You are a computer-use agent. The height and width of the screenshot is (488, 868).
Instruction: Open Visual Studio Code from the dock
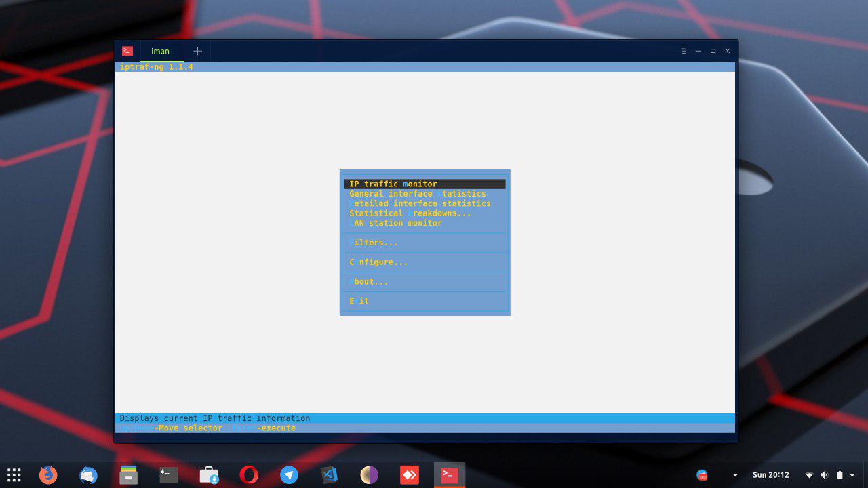tap(329, 475)
